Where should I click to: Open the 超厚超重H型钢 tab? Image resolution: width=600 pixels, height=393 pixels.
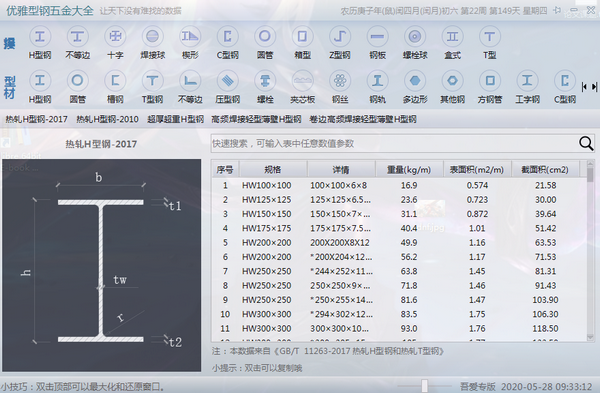point(175,119)
